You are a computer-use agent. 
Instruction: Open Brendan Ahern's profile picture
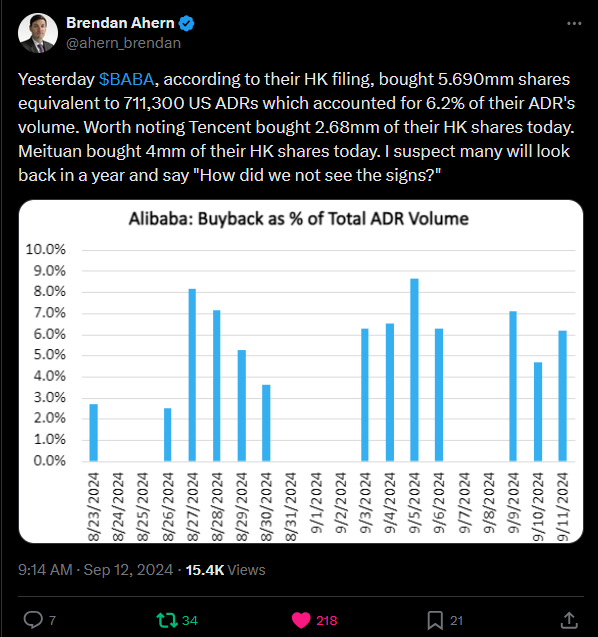(x=38, y=33)
